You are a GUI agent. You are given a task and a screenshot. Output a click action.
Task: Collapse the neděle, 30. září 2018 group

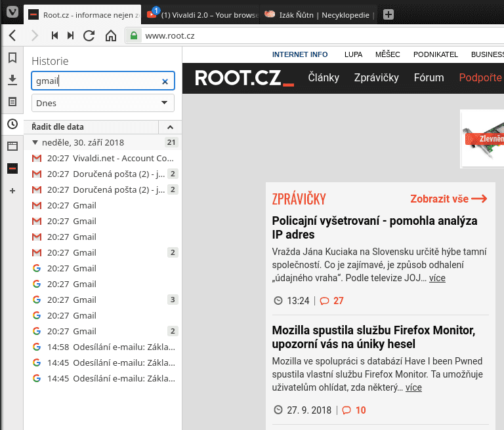pyautogui.click(x=35, y=142)
